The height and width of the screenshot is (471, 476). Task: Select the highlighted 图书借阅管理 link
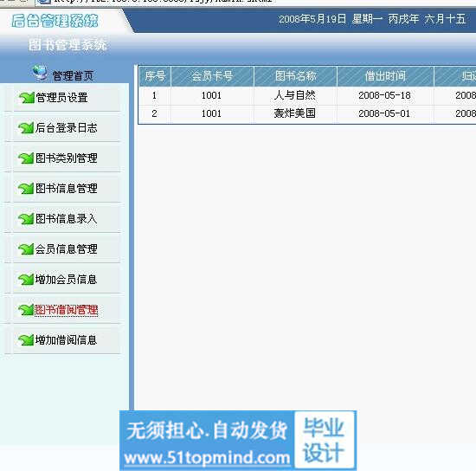pyautogui.click(x=66, y=310)
